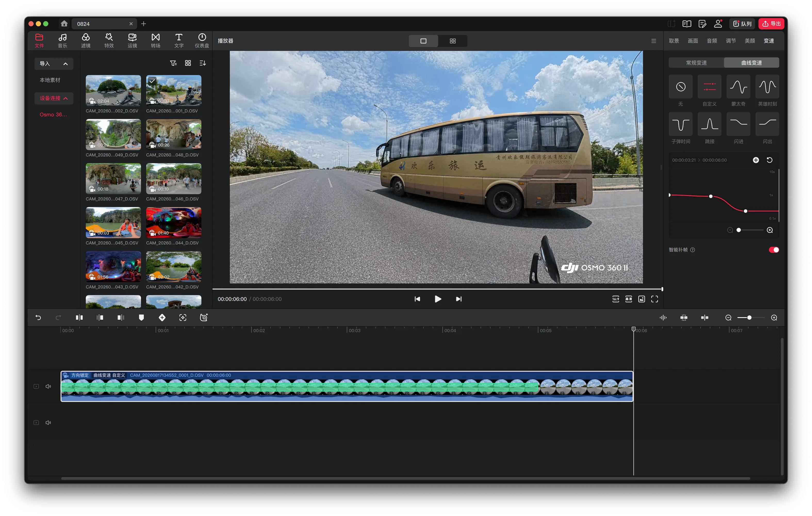This screenshot has height=516, width=812.
Task: Undo the last edit
Action: (38, 318)
